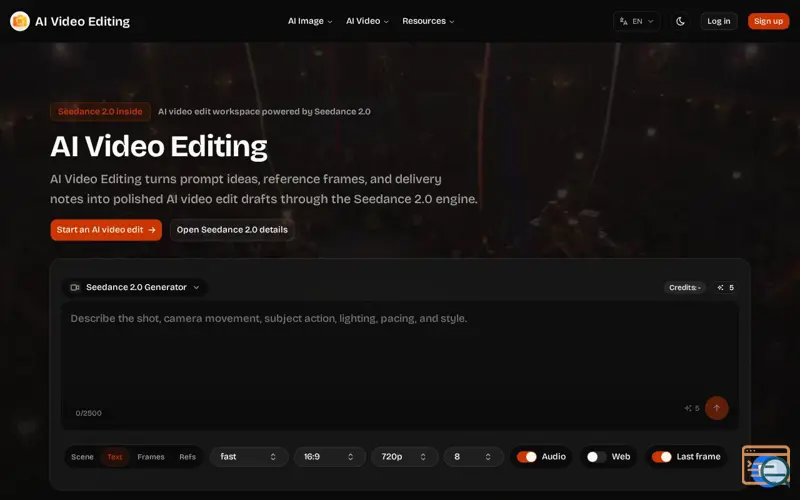
Task: Click the sparkle credits count 5 badge
Action: [x=726, y=288]
